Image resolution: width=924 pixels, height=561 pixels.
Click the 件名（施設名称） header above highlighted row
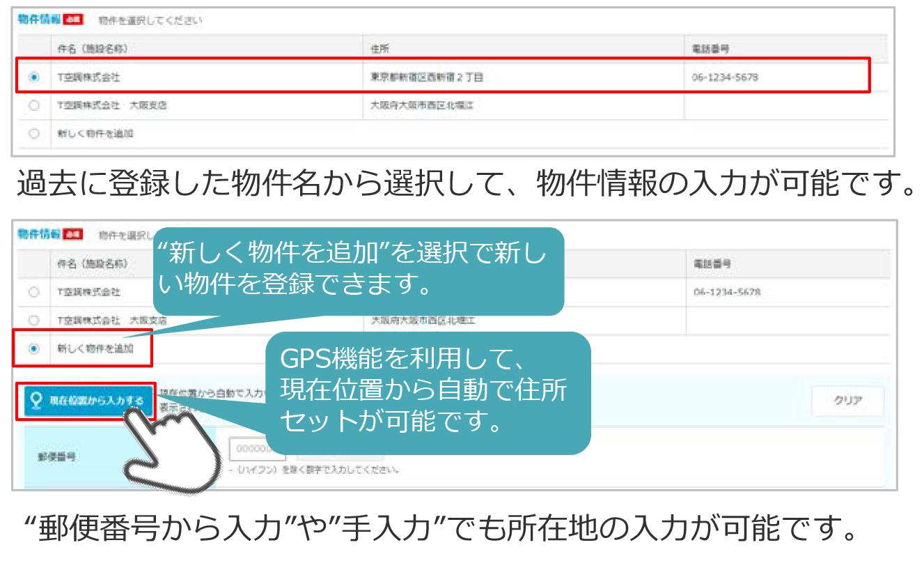point(93,49)
